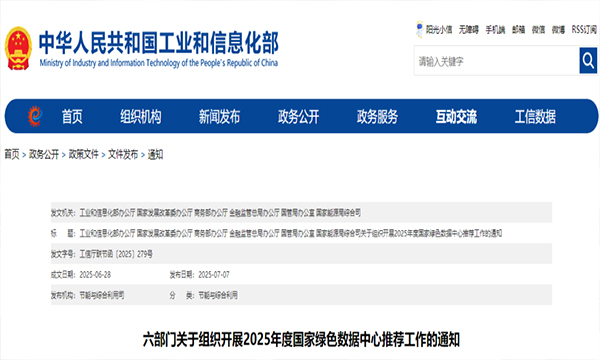Click 分类 节能与综合利用 text
This screenshot has width=600, height=360.
click(x=204, y=295)
